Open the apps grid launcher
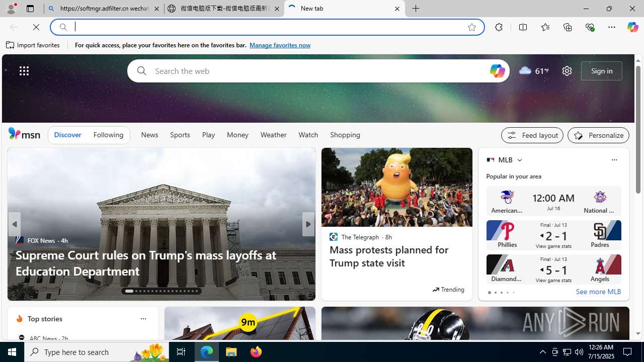This screenshot has height=362, width=644. pyautogui.click(x=24, y=71)
